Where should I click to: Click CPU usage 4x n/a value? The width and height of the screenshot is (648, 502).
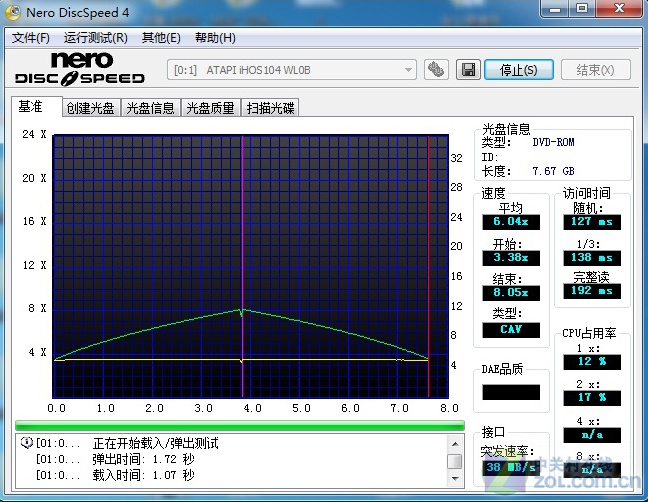(592, 435)
